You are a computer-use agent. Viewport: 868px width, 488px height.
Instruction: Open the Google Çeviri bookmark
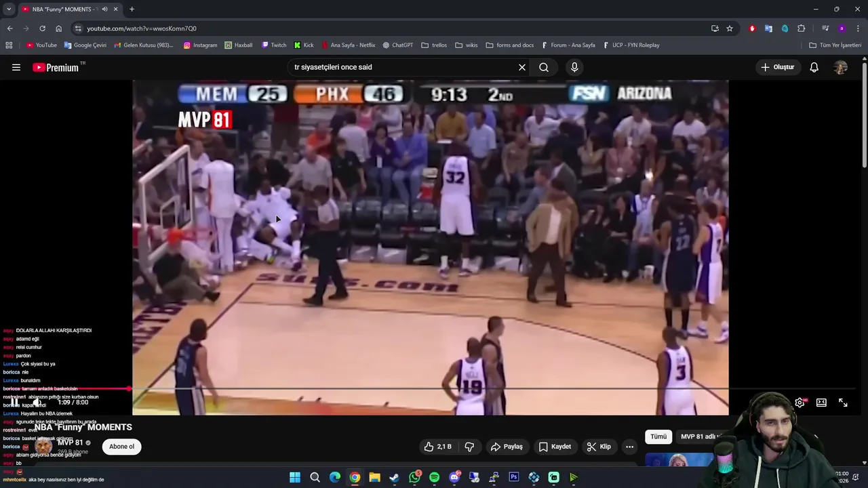(85, 45)
